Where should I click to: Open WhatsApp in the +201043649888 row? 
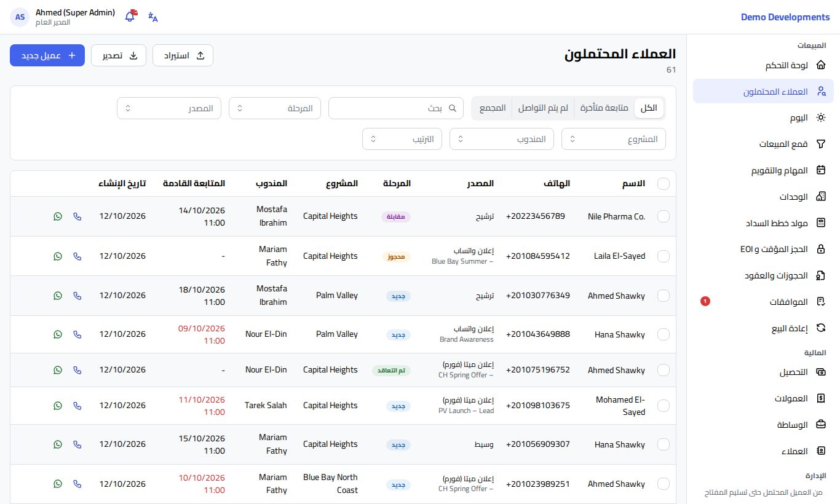coord(58,334)
